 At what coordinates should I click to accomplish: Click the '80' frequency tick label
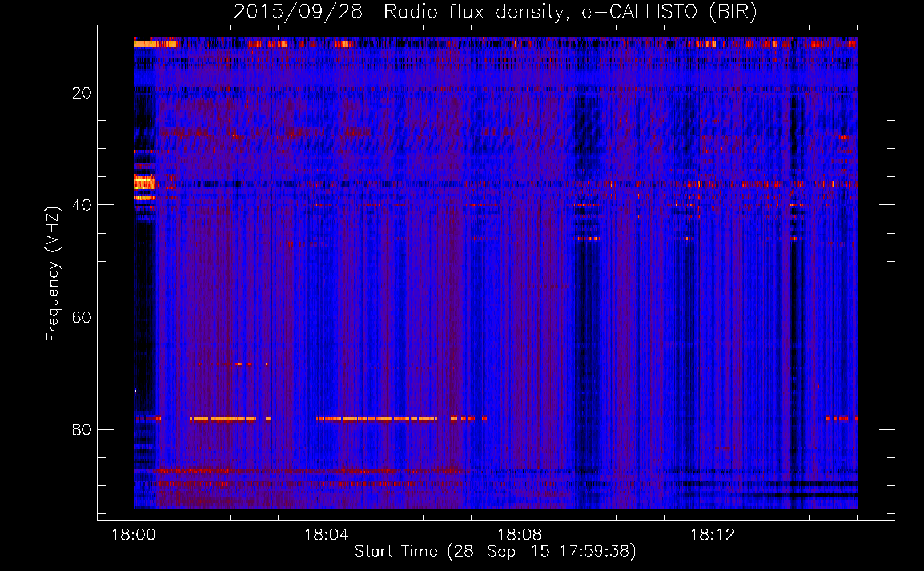tap(82, 429)
